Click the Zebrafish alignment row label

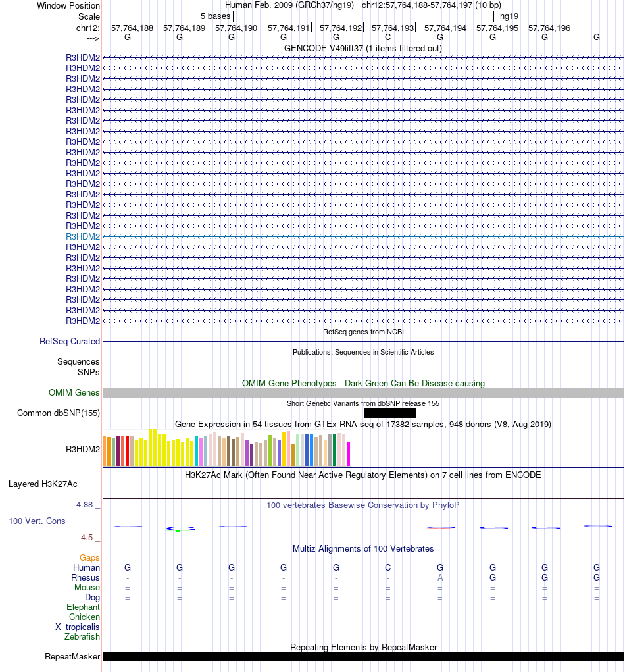click(x=82, y=636)
